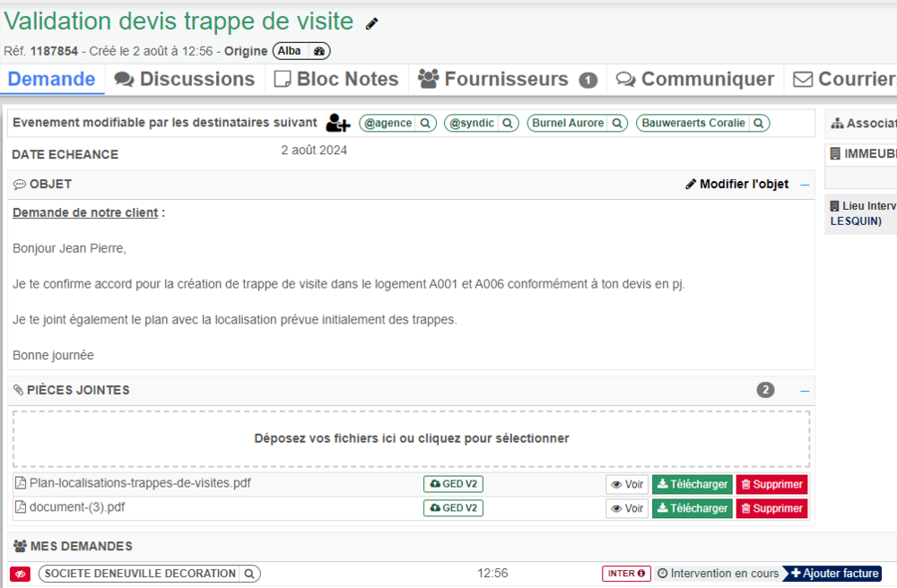
Task: Open the Discussions tab
Action: point(185,79)
